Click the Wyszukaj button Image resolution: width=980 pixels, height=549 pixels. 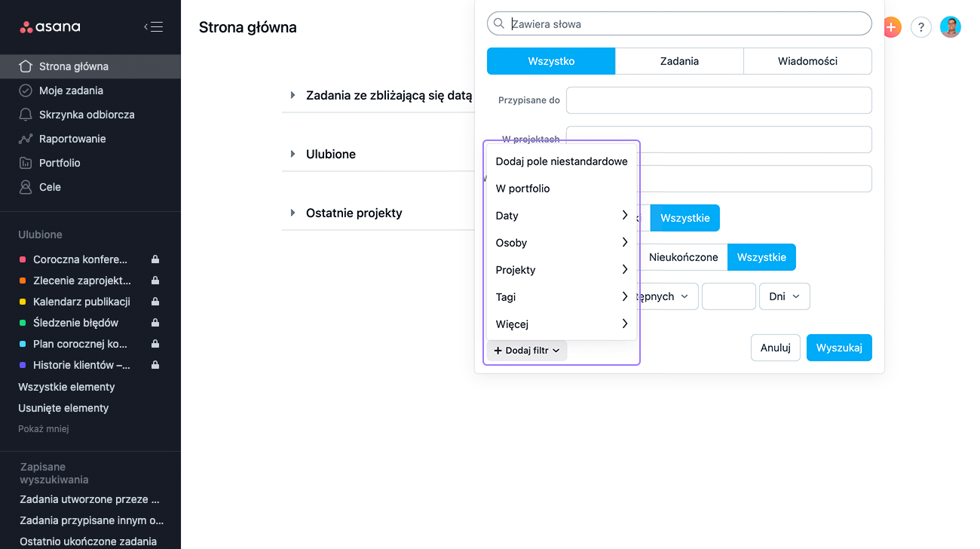(839, 348)
